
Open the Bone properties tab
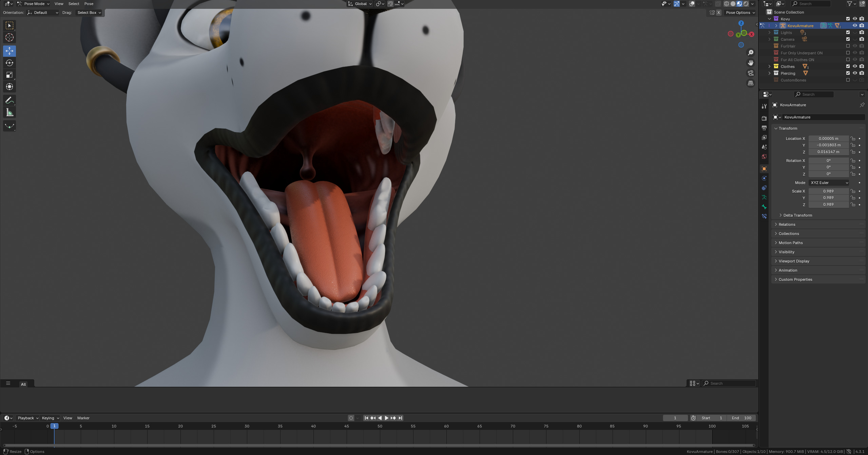point(764,206)
